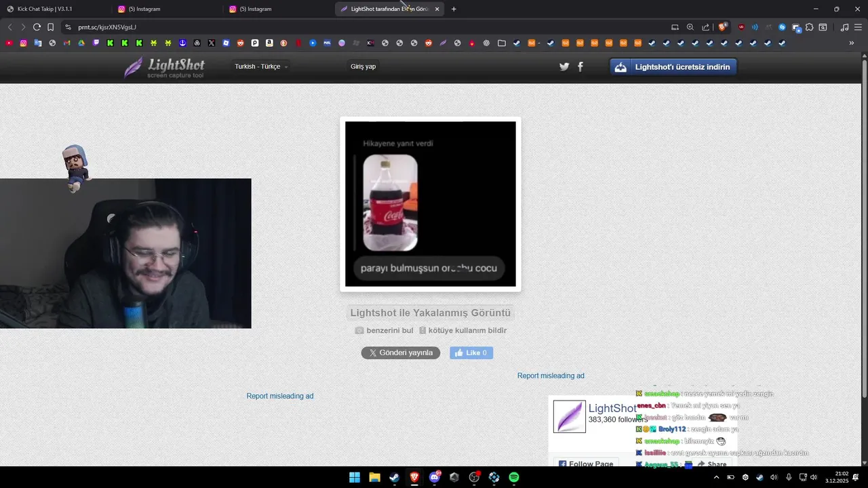
Task: Open the Reddit bookmark
Action: (x=240, y=43)
